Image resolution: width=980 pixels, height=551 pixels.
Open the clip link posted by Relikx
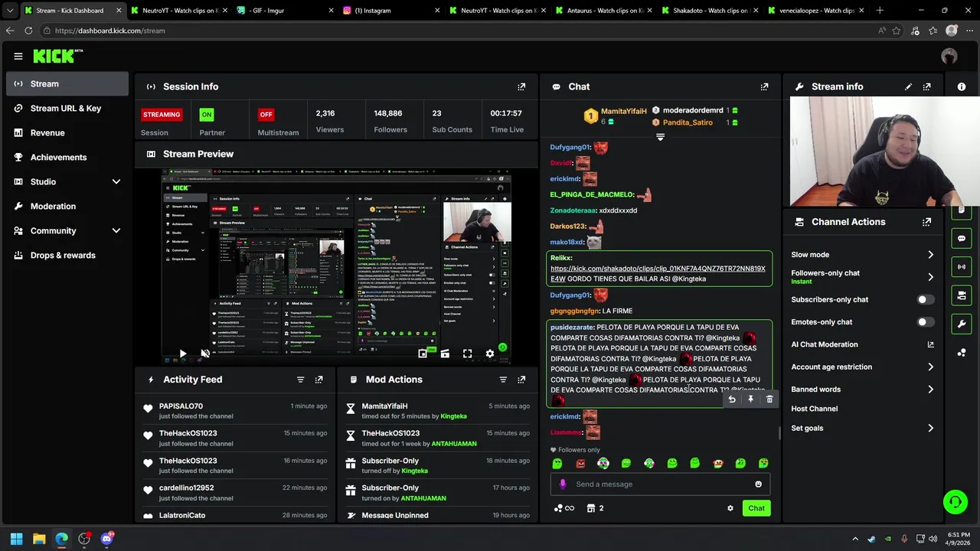tap(658, 273)
